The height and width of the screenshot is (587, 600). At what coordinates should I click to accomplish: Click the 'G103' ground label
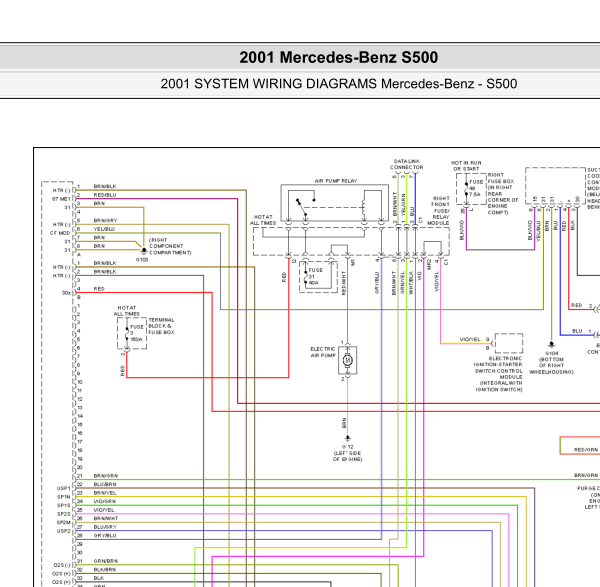[142, 260]
